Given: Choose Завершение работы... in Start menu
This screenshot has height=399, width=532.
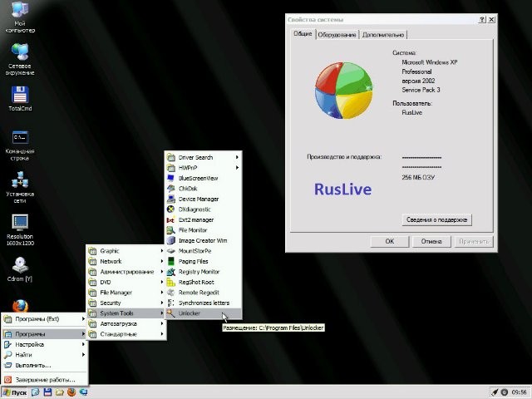Looking at the screenshot, I should pos(44,380).
